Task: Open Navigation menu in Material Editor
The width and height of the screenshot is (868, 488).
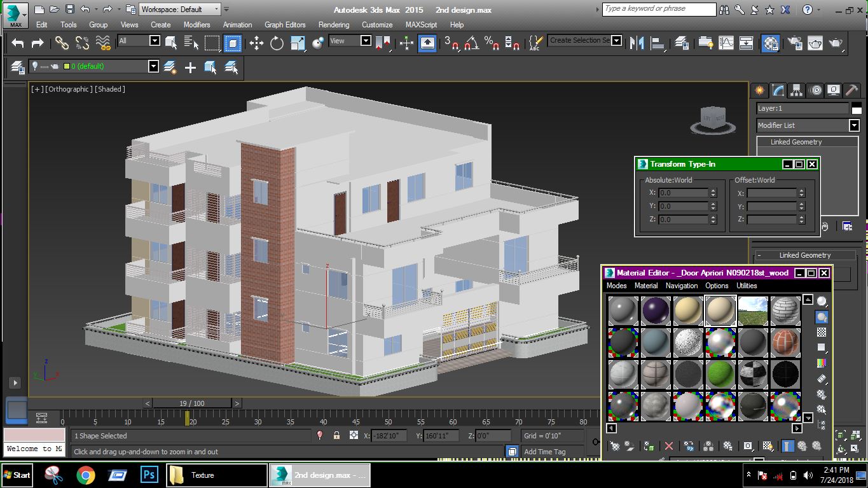Action: tap(681, 286)
